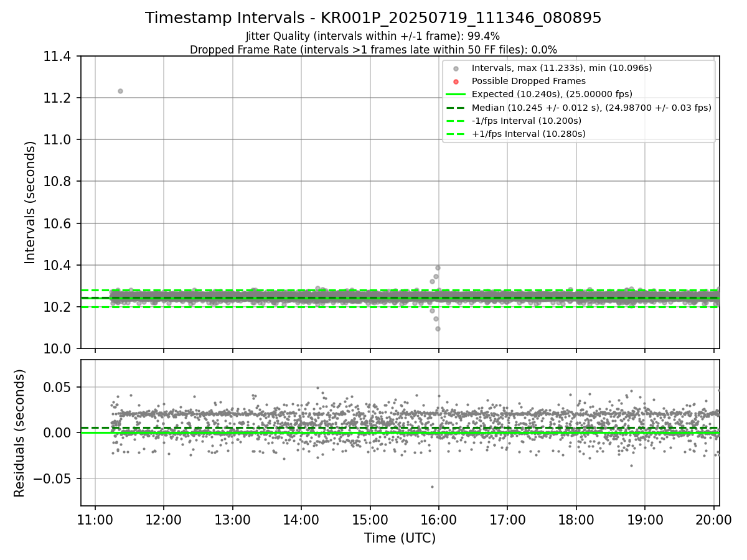
Task: Click the residual outlier near -0.06 seconds
Action: pyautogui.click(x=432, y=487)
